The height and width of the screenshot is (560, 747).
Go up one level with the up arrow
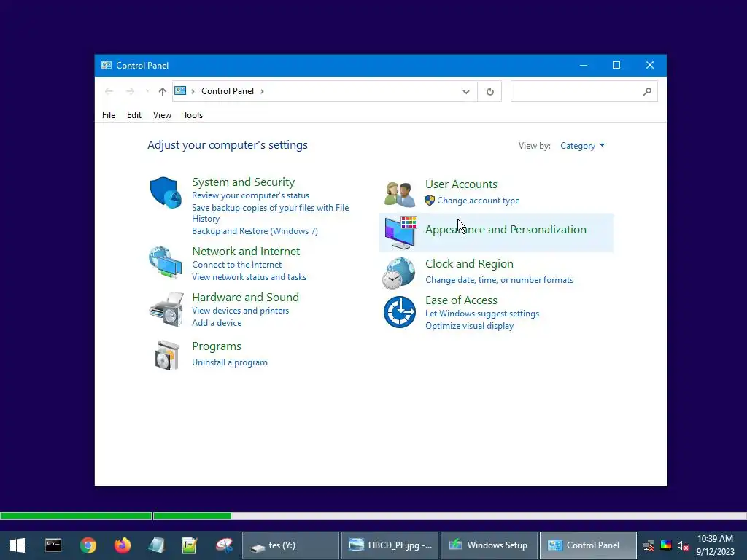(x=163, y=91)
